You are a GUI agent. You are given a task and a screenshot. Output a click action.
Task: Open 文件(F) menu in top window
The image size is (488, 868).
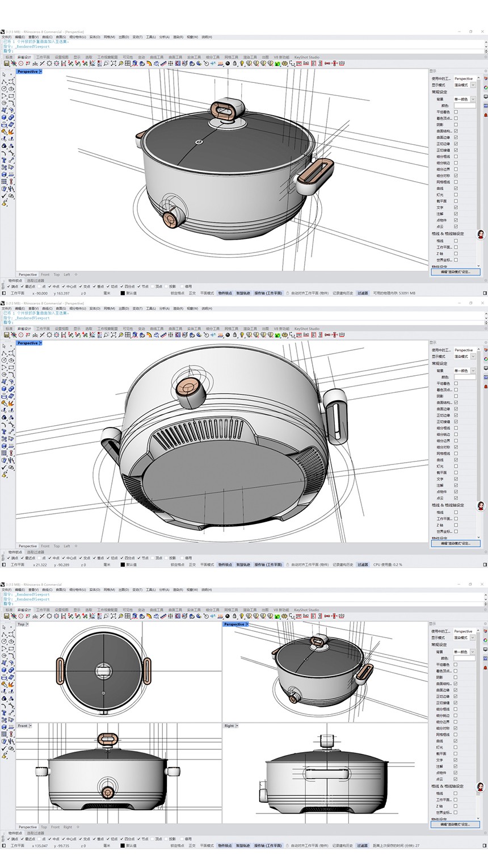pos(6,37)
